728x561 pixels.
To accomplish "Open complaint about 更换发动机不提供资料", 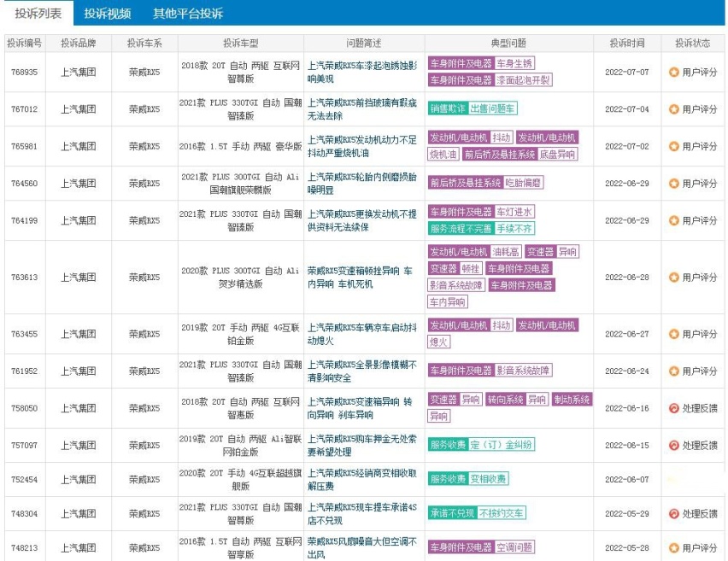I will (362, 220).
